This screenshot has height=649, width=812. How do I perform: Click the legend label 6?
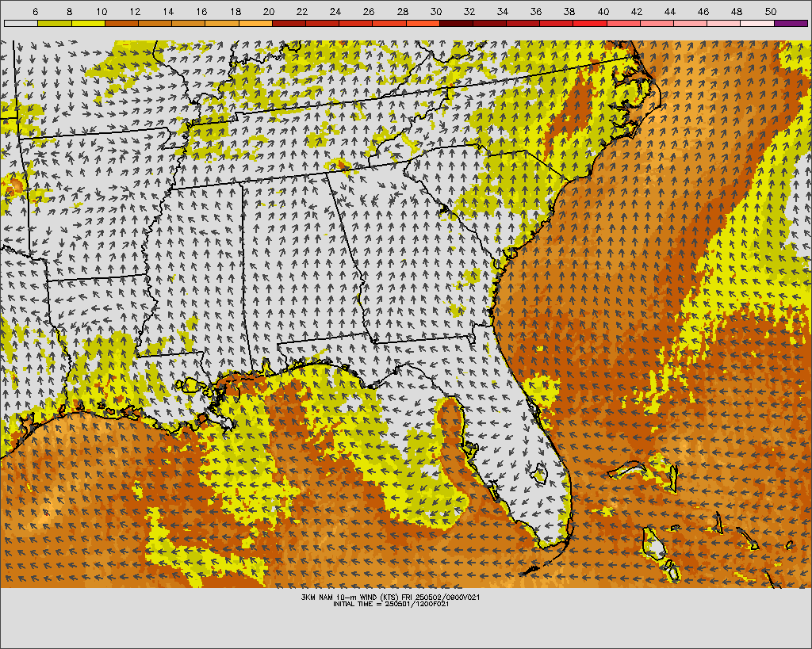pyautogui.click(x=35, y=11)
